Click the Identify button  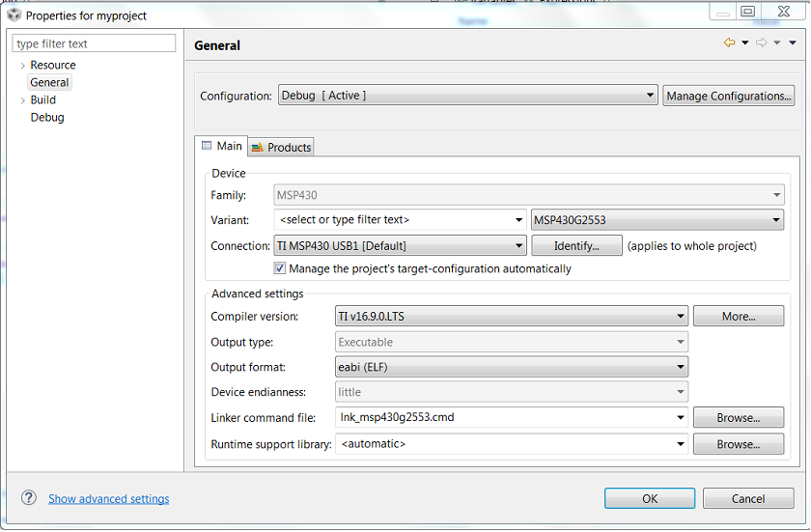click(576, 245)
